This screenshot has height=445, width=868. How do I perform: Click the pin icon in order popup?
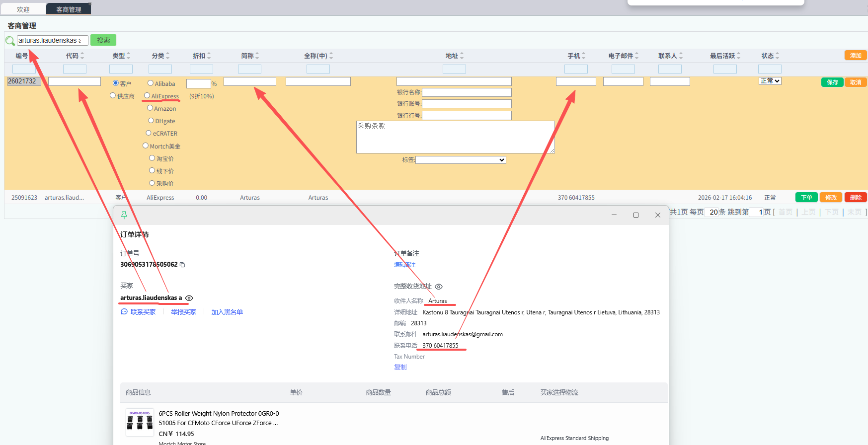click(124, 215)
